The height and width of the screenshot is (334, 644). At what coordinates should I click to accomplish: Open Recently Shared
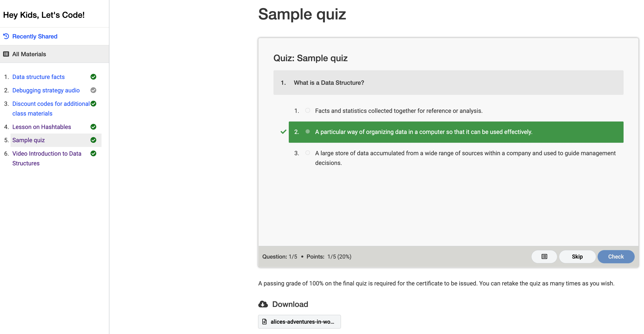[35, 36]
